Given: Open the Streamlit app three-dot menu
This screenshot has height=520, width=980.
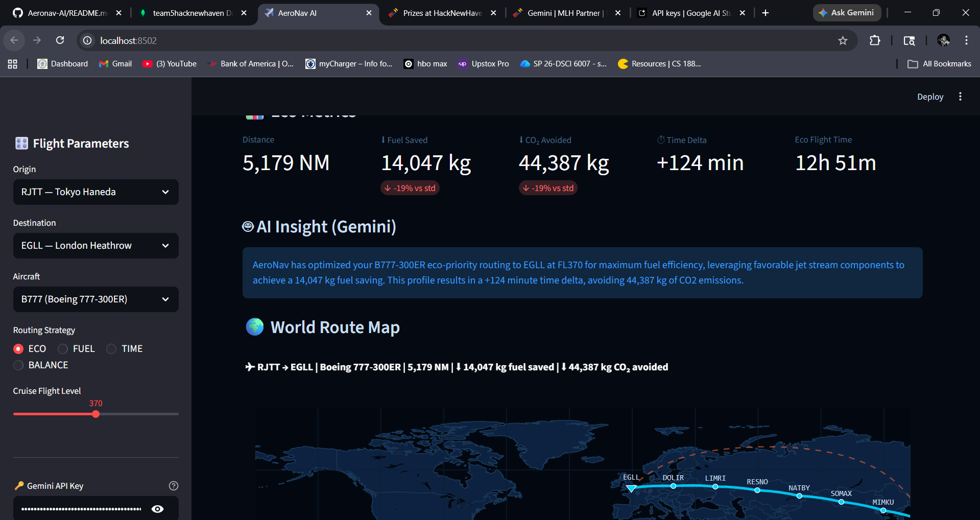Looking at the screenshot, I should pyautogui.click(x=960, y=97).
